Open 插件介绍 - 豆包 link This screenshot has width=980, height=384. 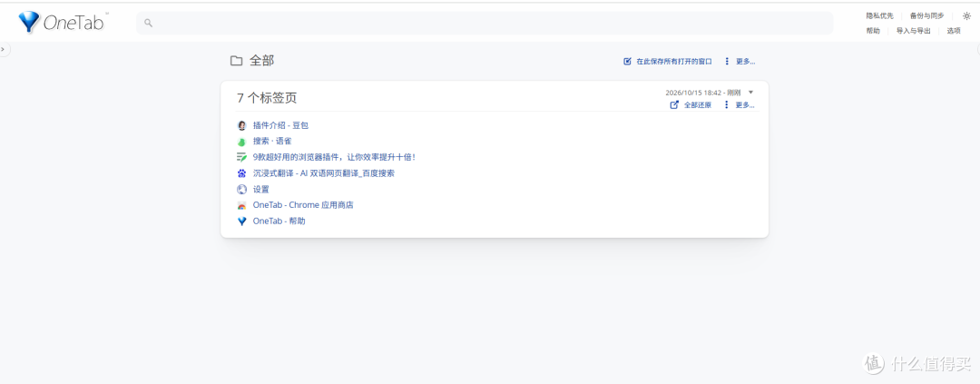point(280,125)
